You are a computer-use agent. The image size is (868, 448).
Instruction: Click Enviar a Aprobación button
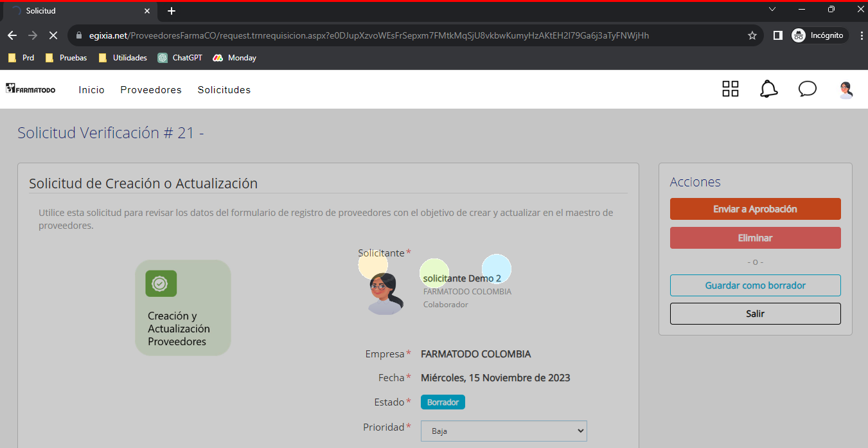pos(755,209)
